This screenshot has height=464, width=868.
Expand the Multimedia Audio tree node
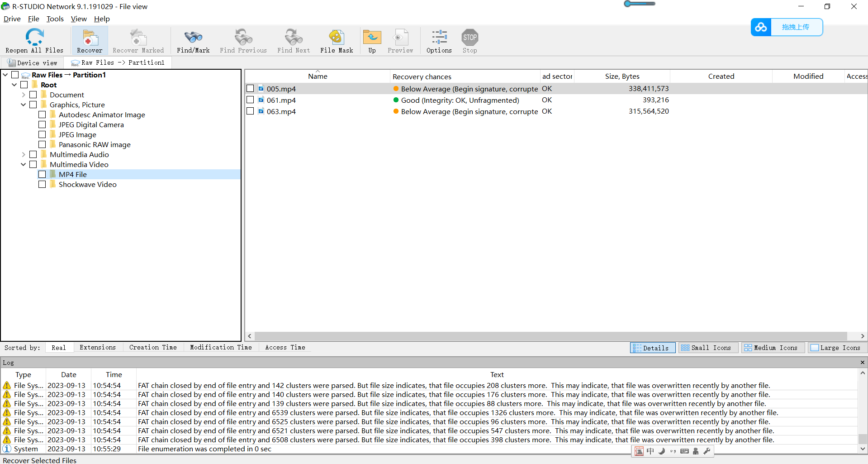(x=24, y=154)
